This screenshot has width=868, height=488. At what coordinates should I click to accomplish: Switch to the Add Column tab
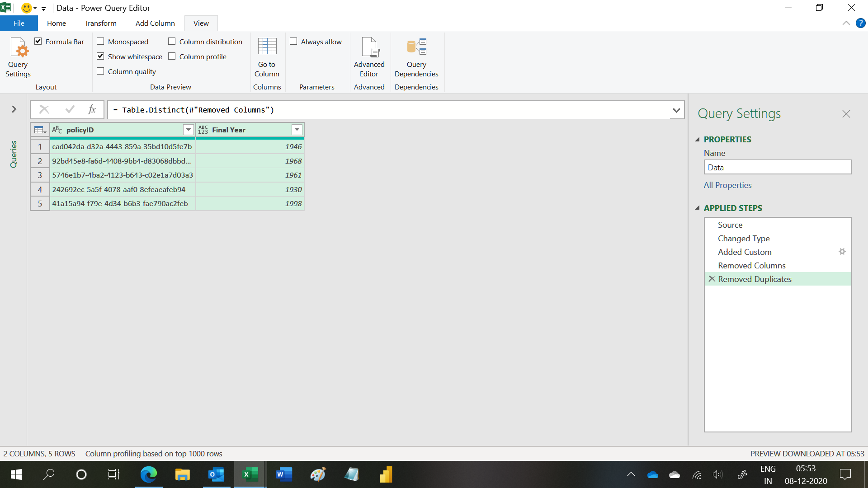click(155, 23)
